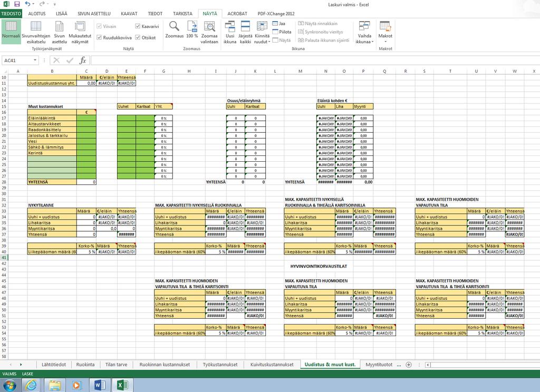540x392 pixels.
Task: Select the NYKYTILANNE heading cell
Action: [x=52, y=205]
